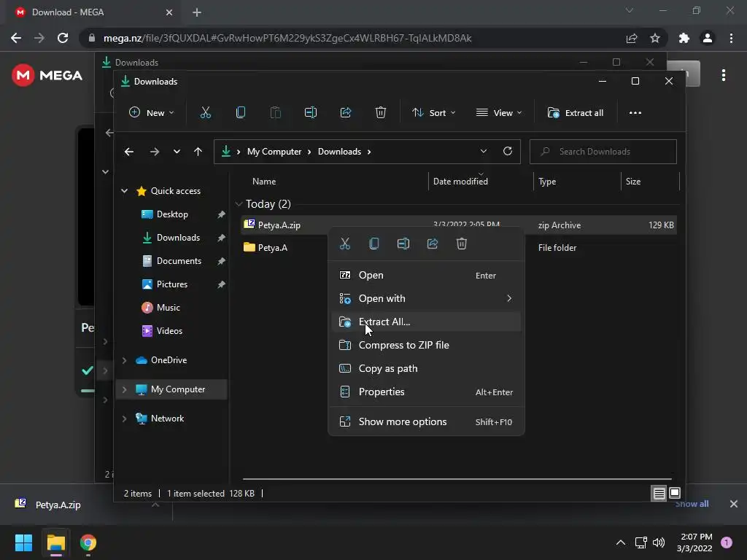747x560 pixels.
Task: Click the Share icon in context menu
Action: [433, 244]
